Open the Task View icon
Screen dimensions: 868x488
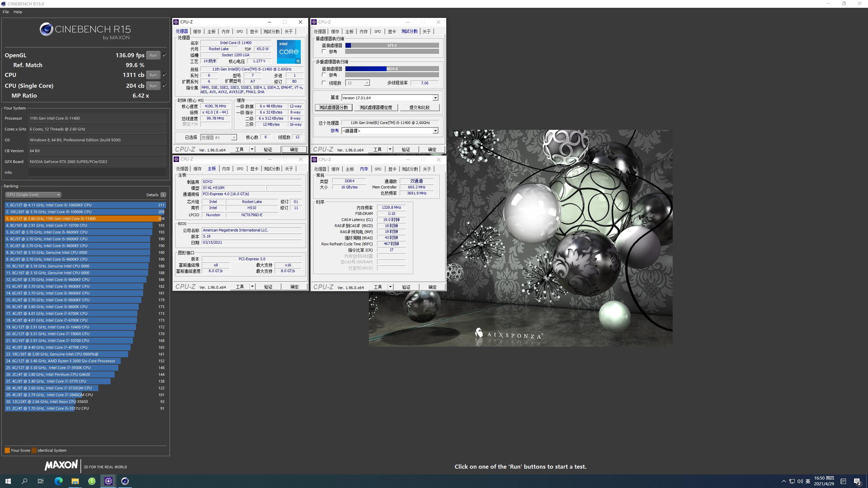(41, 481)
